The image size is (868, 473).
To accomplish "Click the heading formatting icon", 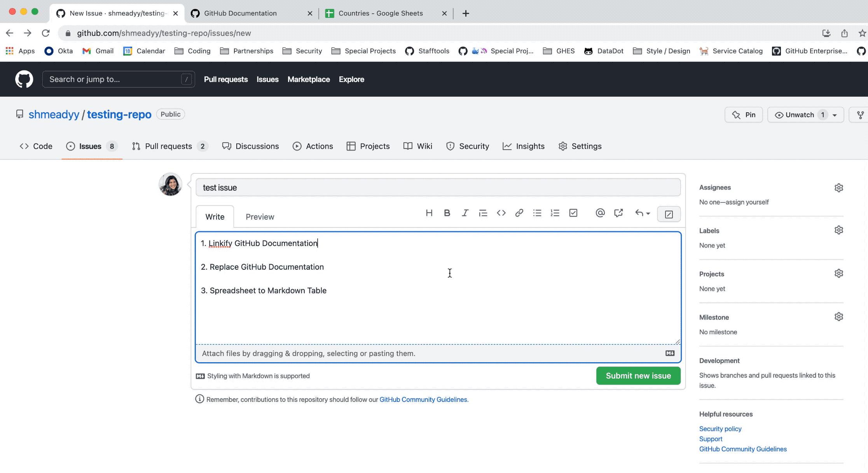I will 430,213.
